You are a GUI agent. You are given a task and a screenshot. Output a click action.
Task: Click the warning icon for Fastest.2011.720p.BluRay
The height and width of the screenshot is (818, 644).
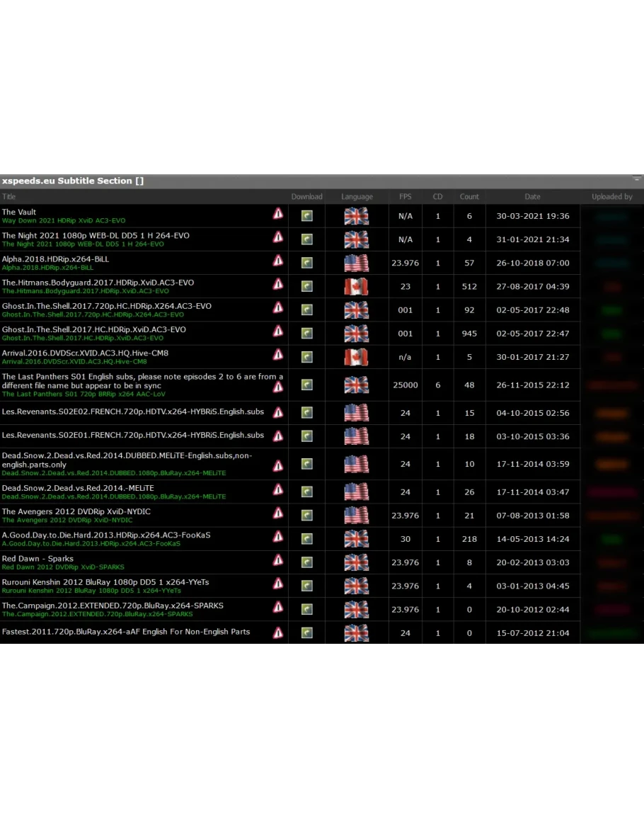[x=278, y=632]
